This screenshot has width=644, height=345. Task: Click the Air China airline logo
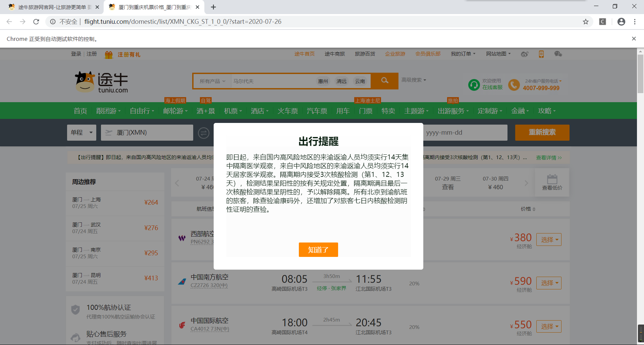click(x=182, y=325)
